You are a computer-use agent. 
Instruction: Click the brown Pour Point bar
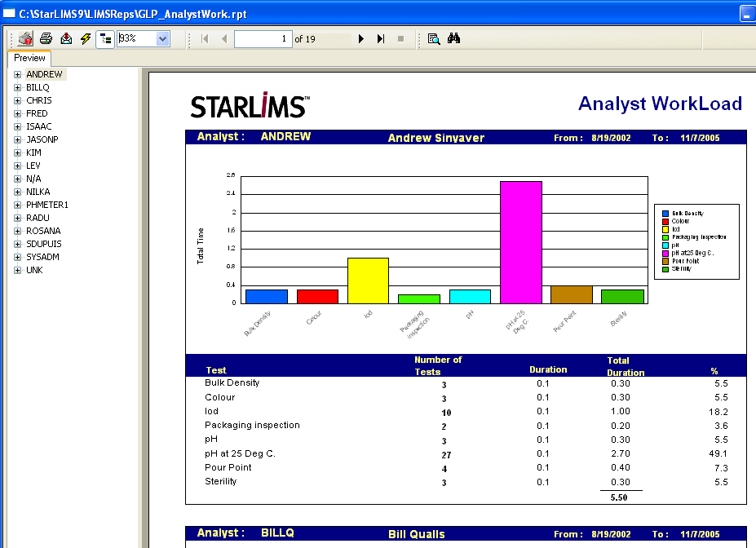point(572,294)
